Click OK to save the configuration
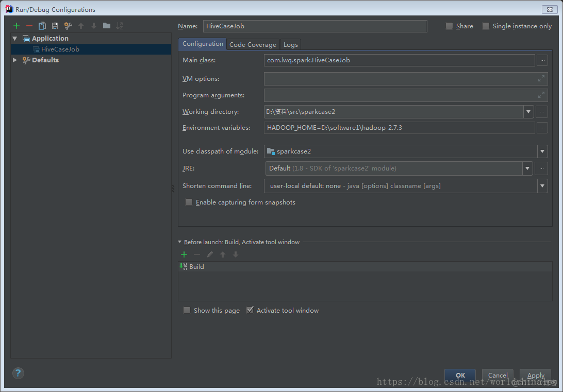563x392 pixels. click(459, 376)
